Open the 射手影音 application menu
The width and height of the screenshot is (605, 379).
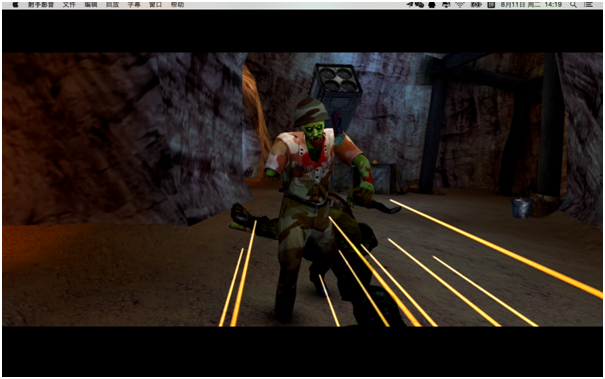(x=41, y=5)
